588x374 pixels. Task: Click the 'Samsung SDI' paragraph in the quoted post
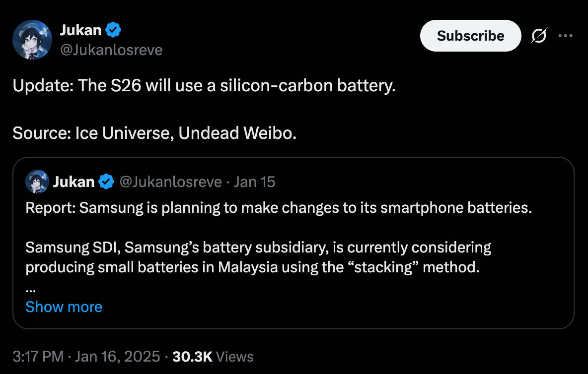pos(258,257)
